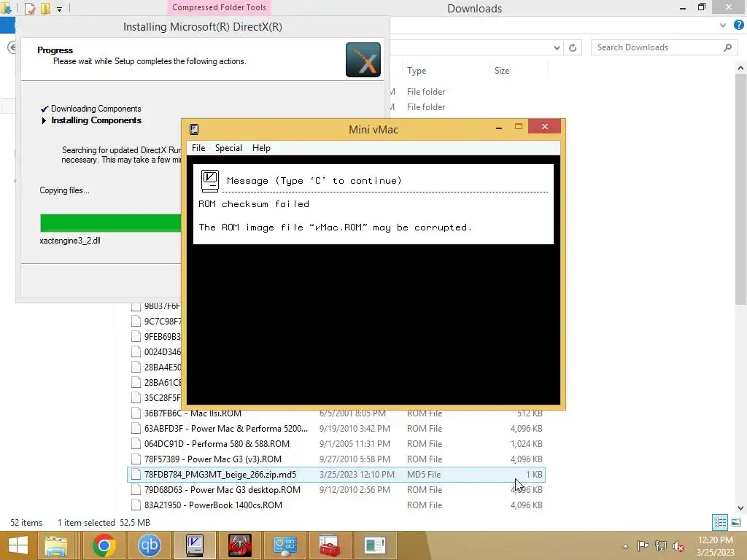Open File Explorer from the taskbar

55,545
